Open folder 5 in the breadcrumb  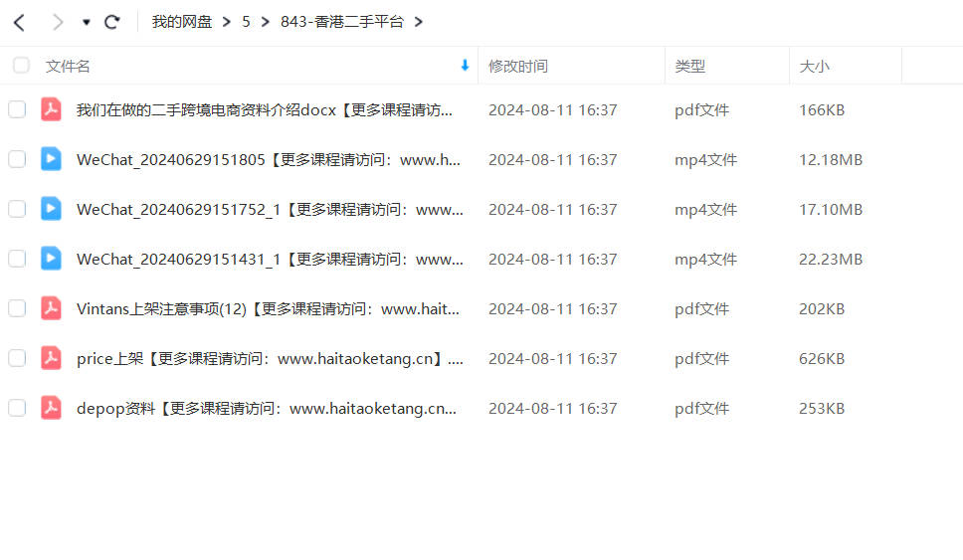(x=246, y=22)
